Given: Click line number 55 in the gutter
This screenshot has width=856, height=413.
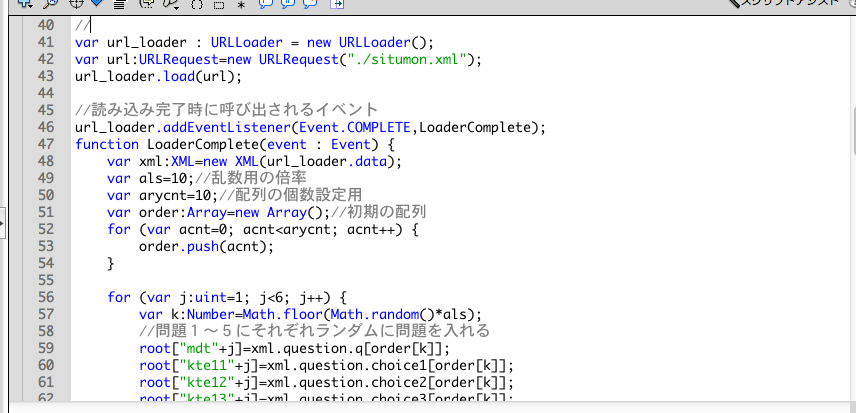Looking at the screenshot, I should [46, 280].
